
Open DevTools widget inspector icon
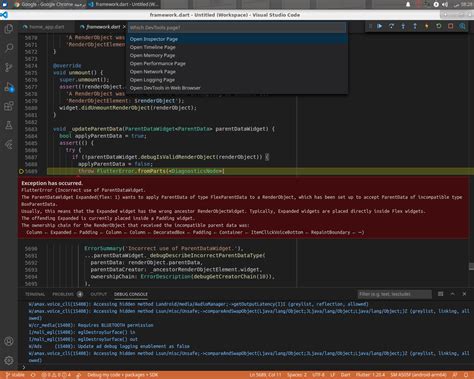462,26
